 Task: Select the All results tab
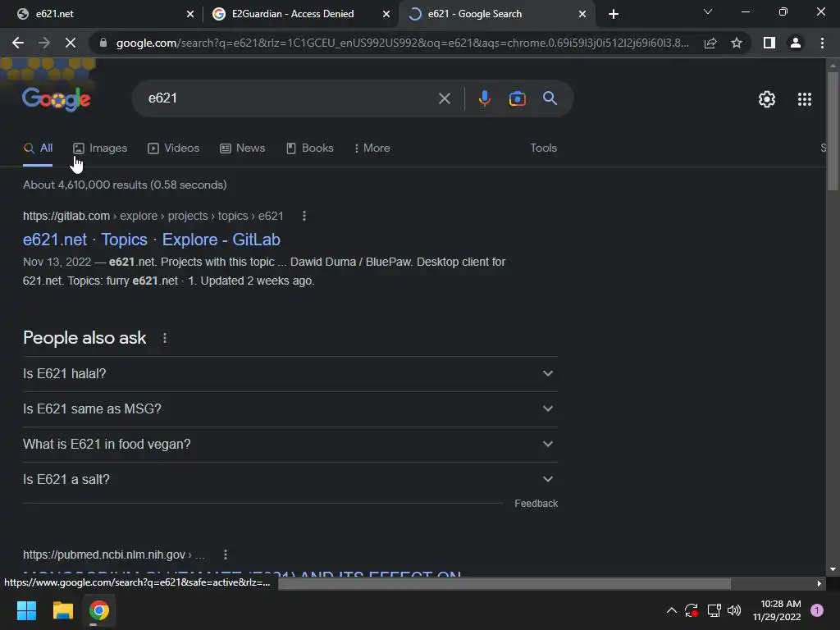point(38,148)
